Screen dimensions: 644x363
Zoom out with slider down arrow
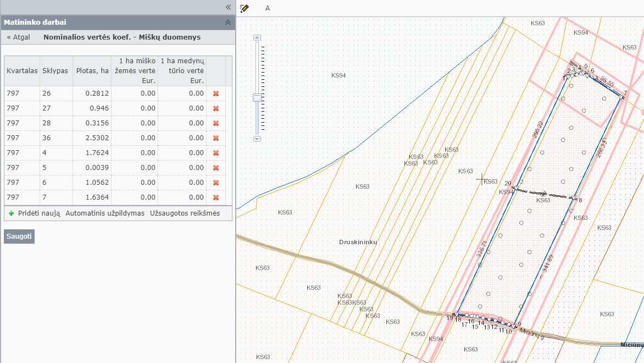[257, 139]
